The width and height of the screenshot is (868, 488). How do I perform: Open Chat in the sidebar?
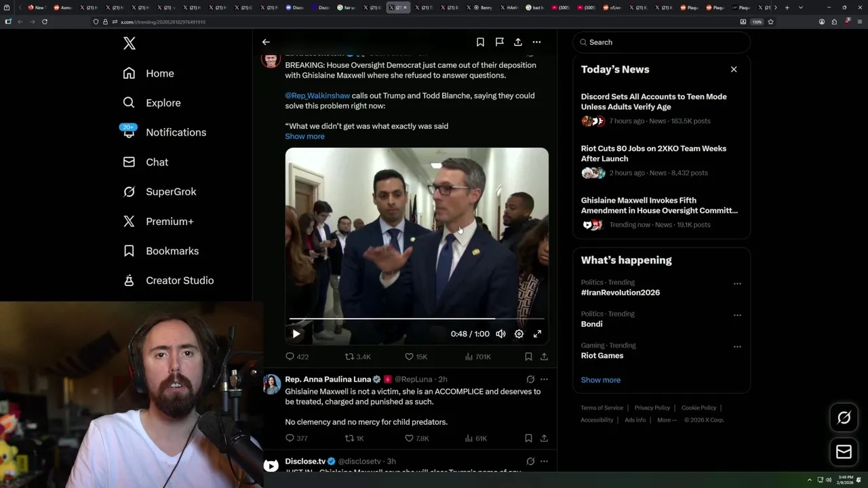146,162
